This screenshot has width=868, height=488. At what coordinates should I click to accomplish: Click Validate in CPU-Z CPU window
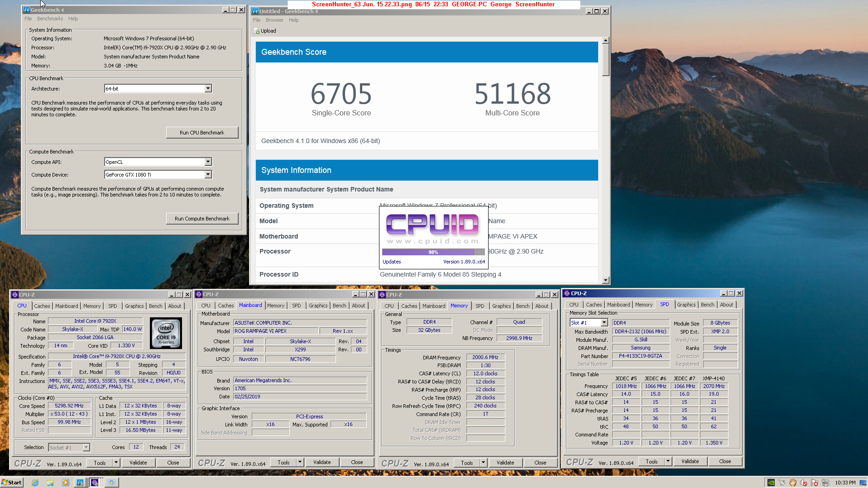point(138,463)
